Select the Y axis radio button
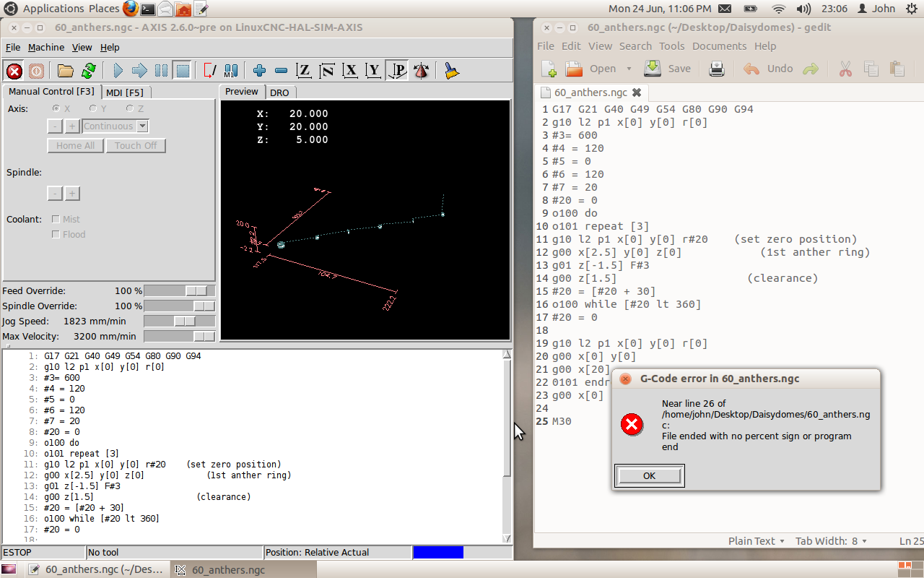Viewport: 924px width, 578px height. point(92,108)
